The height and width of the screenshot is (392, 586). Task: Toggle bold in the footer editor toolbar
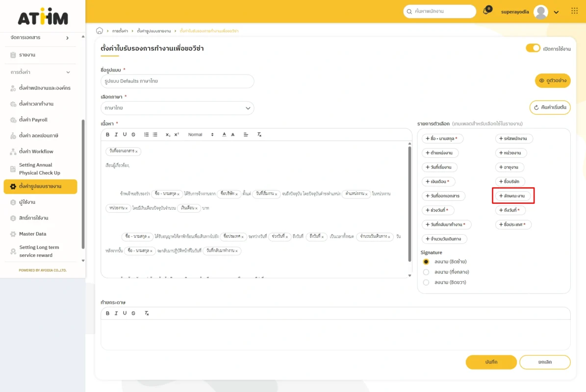[x=107, y=313]
